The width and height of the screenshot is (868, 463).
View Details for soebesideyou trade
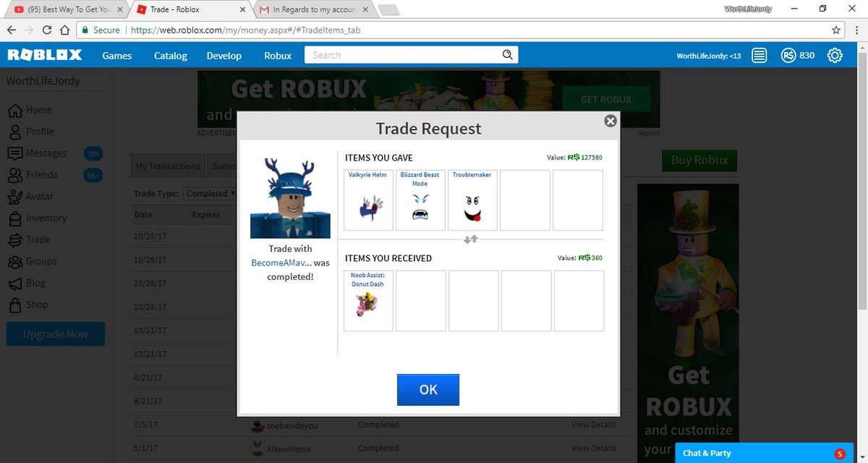594,425
